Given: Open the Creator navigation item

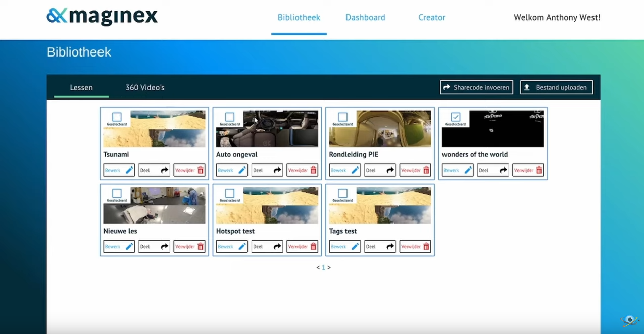Looking at the screenshot, I should [432, 18].
